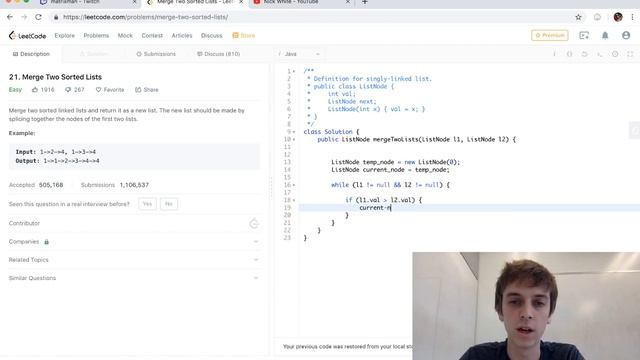640x360 pixels.
Task: Open the Discuss (810) tab
Action: coord(218,54)
